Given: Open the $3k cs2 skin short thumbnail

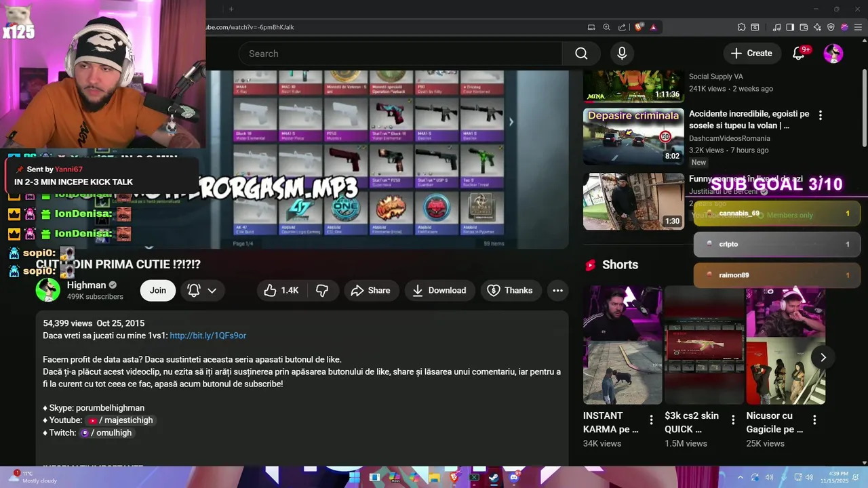Looking at the screenshot, I should (x=704, y=345).
